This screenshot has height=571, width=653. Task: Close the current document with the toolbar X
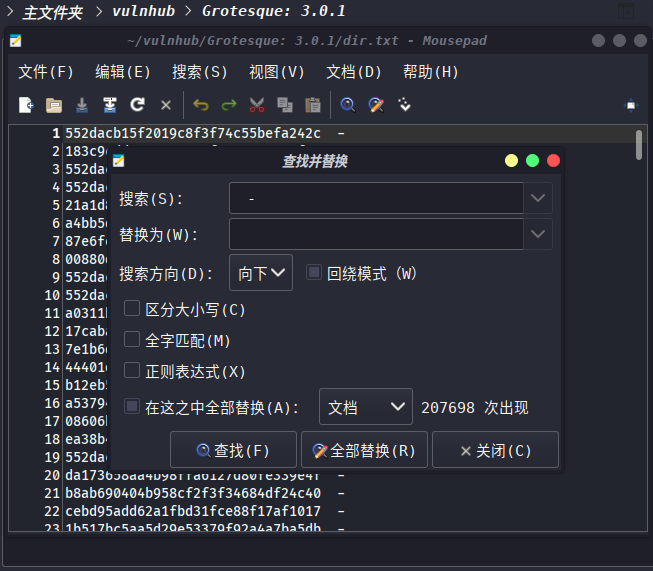click(x=166, y=105)
